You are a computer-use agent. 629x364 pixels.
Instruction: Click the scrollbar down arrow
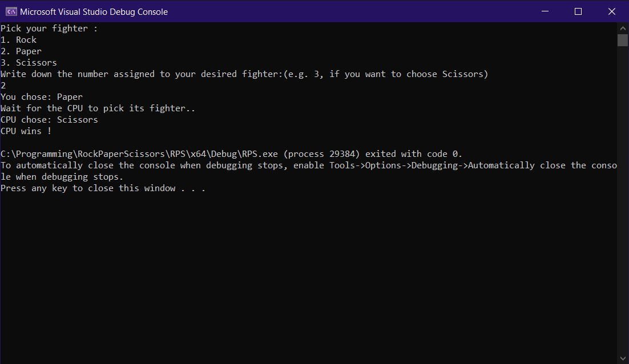(623, 358)
